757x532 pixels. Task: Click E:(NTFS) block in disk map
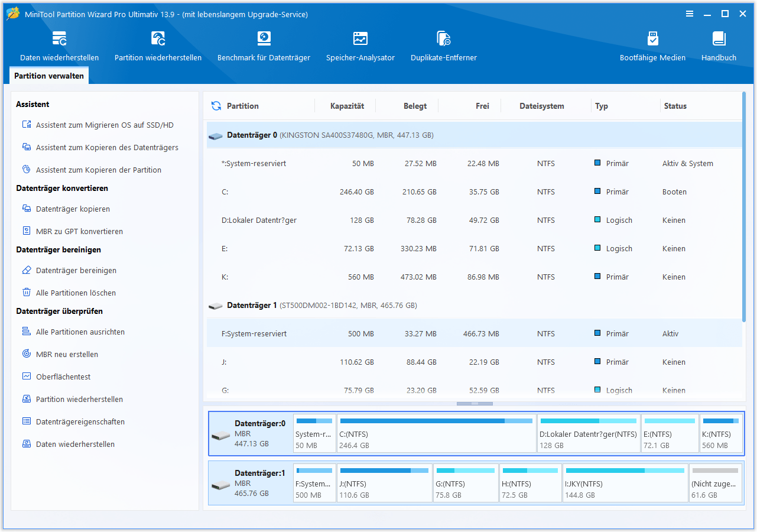click(670, 433)
